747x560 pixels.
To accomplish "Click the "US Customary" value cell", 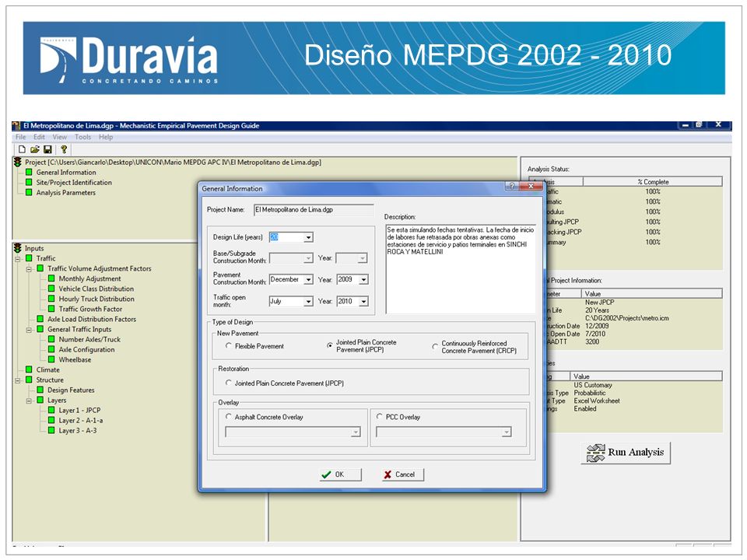I will pos(593,385).
